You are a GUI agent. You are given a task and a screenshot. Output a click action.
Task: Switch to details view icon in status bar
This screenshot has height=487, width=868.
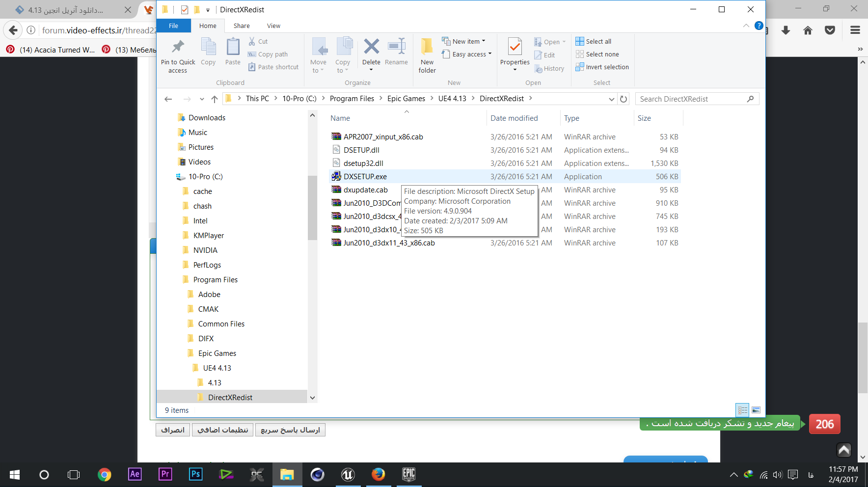click(x=742, y=410)
